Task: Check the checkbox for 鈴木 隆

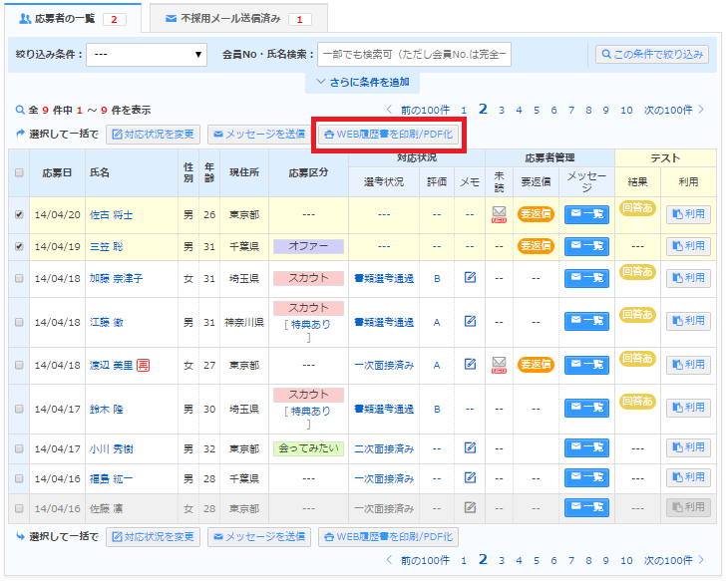Action: (x=19, y=409)
